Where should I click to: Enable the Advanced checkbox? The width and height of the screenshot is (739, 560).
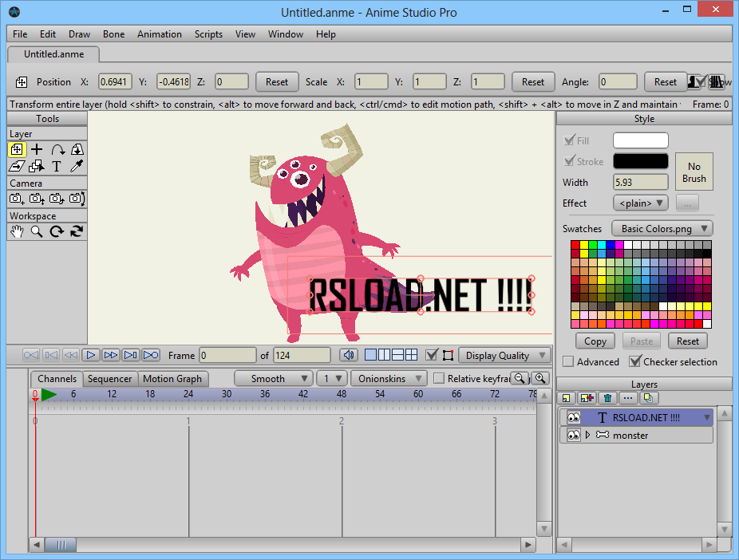click(568, 361)
